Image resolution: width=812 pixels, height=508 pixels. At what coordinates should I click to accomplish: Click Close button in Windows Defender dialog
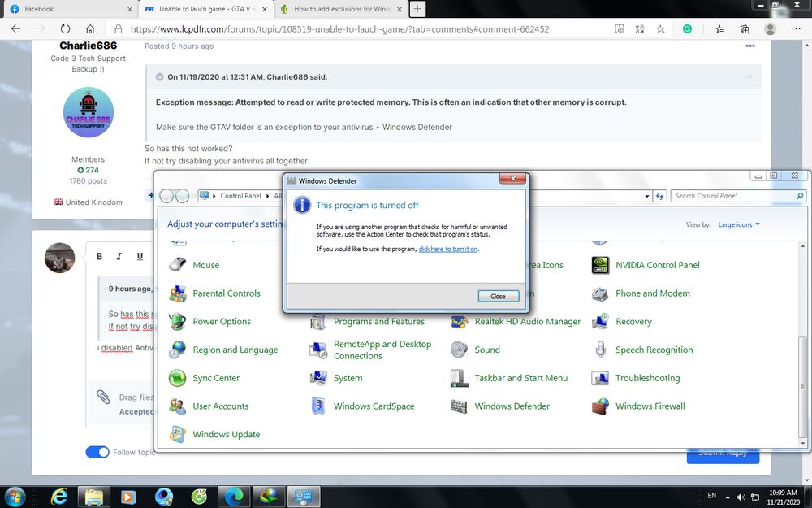pos(499,296)
